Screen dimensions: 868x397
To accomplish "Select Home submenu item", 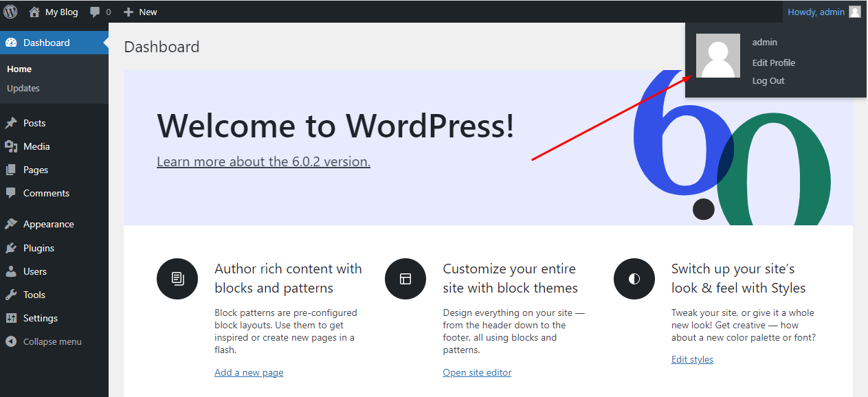I will [19, 69].
